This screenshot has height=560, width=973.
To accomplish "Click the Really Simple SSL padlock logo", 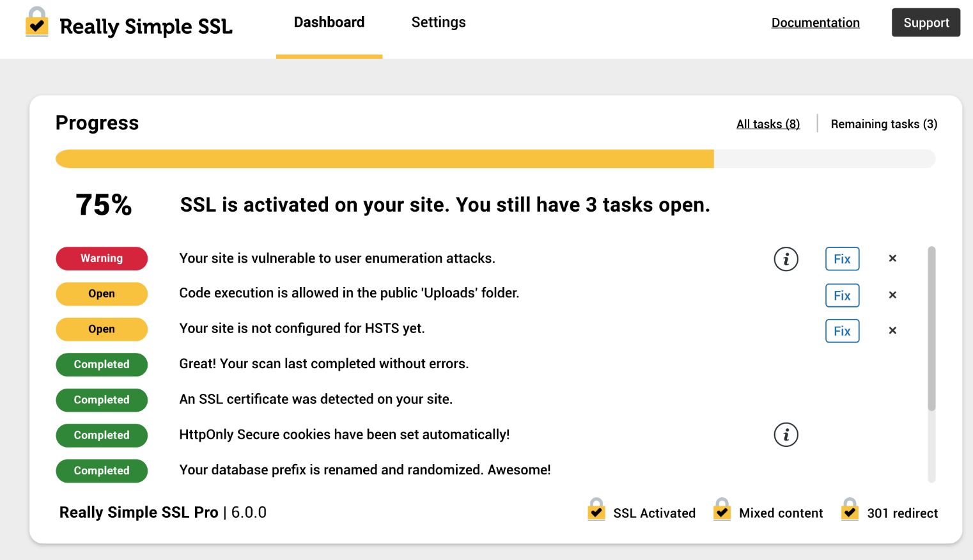I will pos(37,23).
